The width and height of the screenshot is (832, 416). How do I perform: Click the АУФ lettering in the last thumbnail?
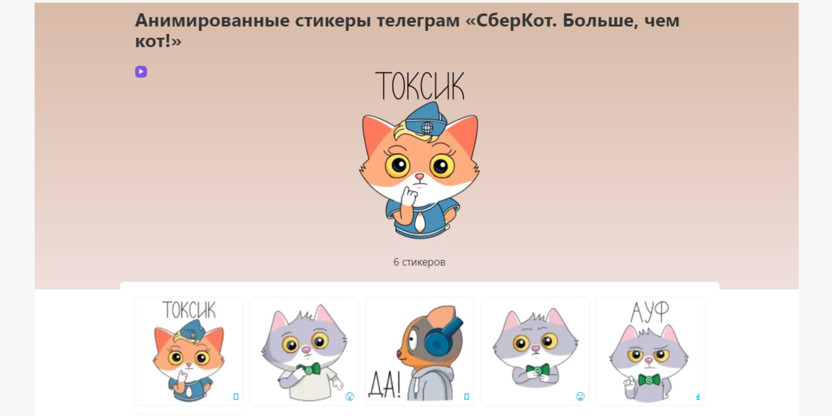(650, 312)
